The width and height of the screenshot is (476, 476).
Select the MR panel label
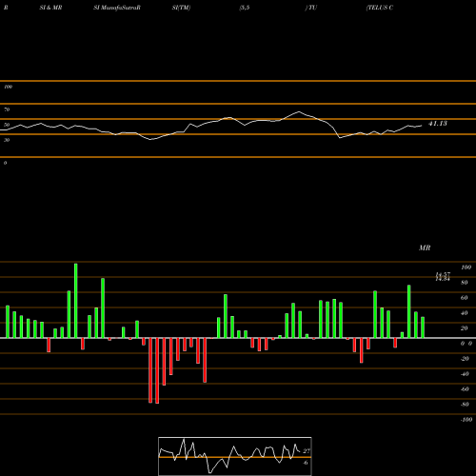pos(425,248)
